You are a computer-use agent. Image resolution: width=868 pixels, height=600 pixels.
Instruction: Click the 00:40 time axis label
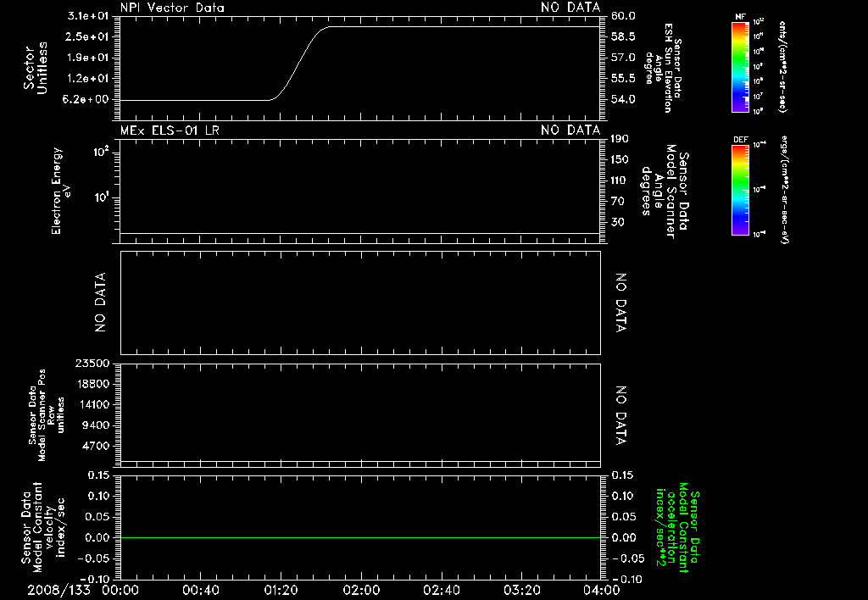(200, 590)
